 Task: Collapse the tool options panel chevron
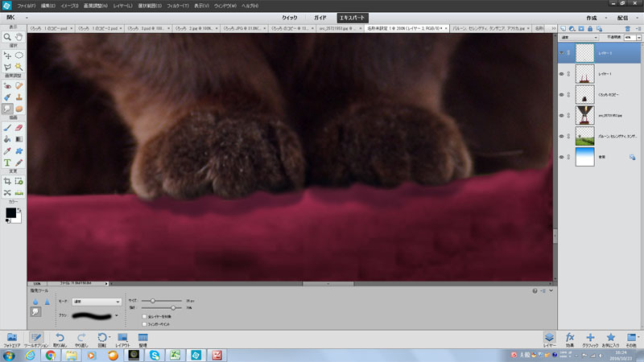(551, 290)
